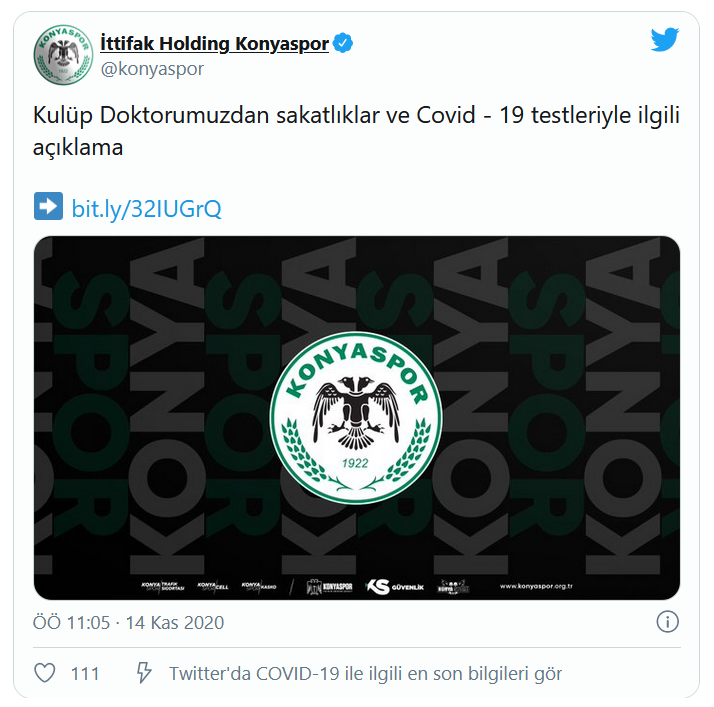The image size is (714, 707).
Task: Click the Konya Trafik Sigorta logo
Action: click(163, 586)
